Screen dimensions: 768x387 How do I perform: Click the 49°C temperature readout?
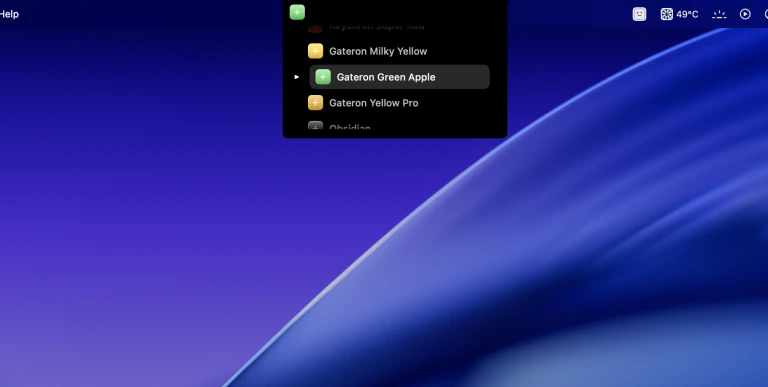pyautogui.click(x=687, y=14)
